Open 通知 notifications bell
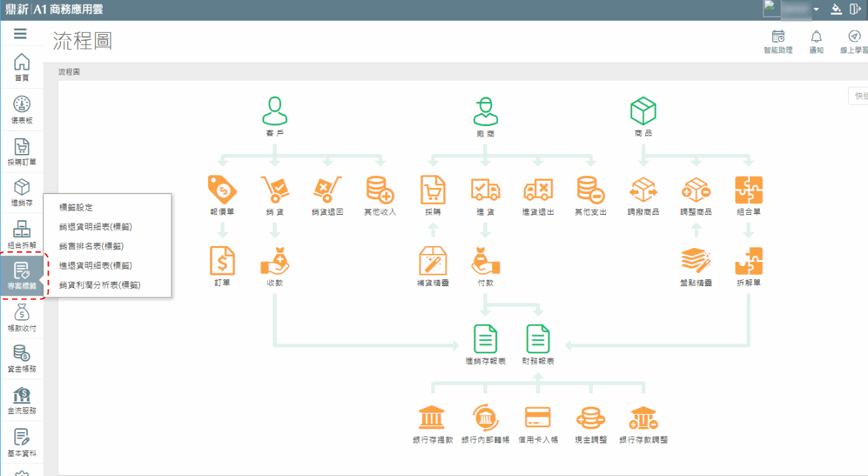Image resolution: width=868 pixels, height=476 pixels. [x=816, y=41]
